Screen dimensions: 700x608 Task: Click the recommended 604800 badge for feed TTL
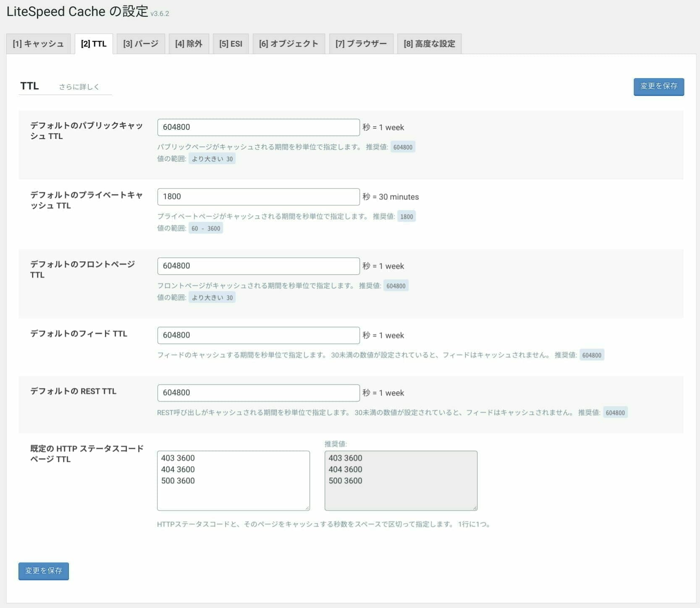click(592, 355)
